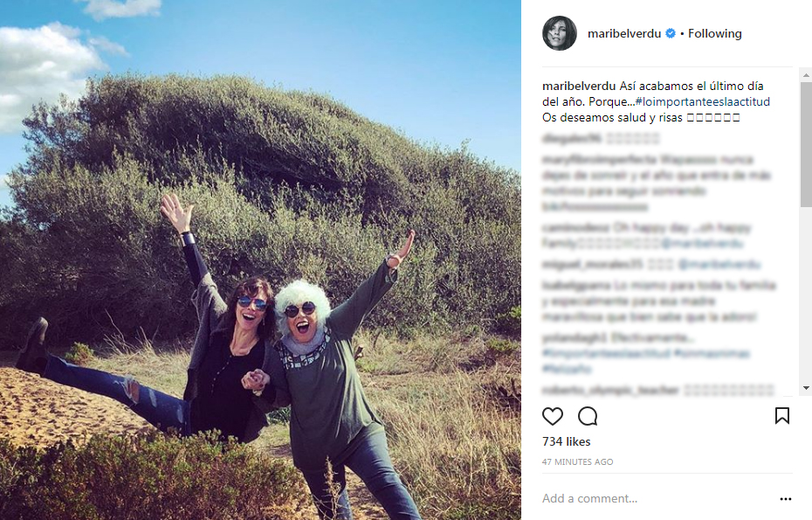812x520 pixels.
Task: Open the #loimportanteeslaactitud hashtag link
Action: (702, 101)
